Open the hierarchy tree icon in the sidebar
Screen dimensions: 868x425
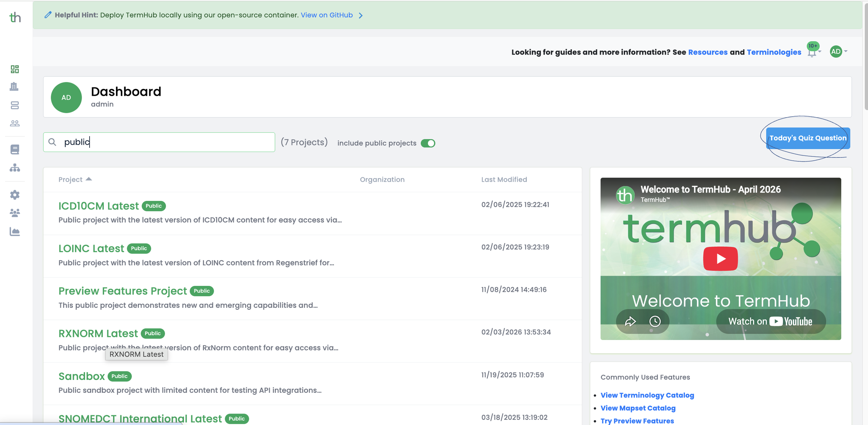tap(15, 168)
